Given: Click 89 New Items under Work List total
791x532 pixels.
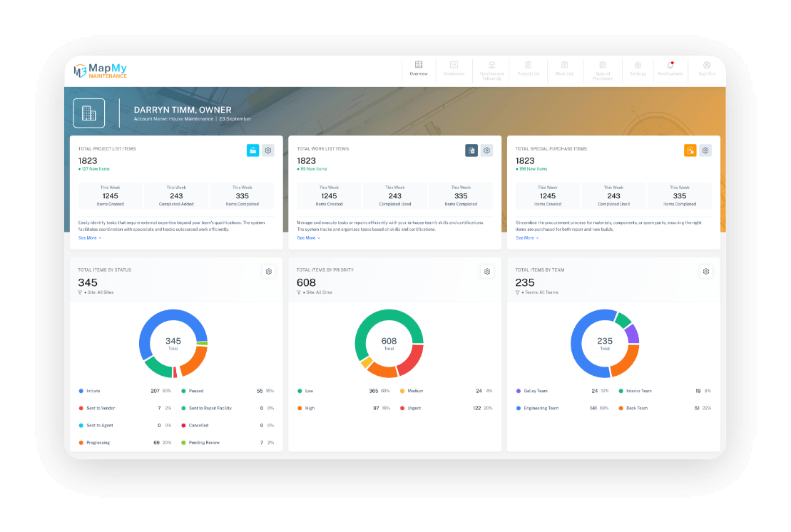Looking at the screenshot, I should click(x=312, y=169).
